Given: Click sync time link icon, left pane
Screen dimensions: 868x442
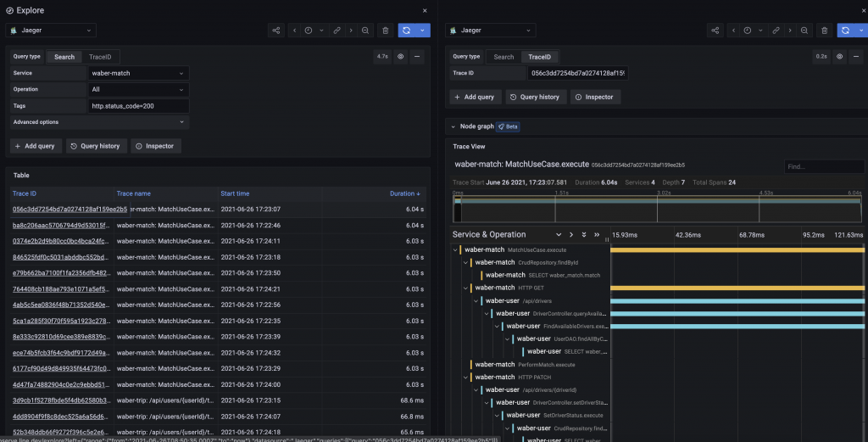Looking at the screenshot, I should pyautogui.click(x=337, y=31).
